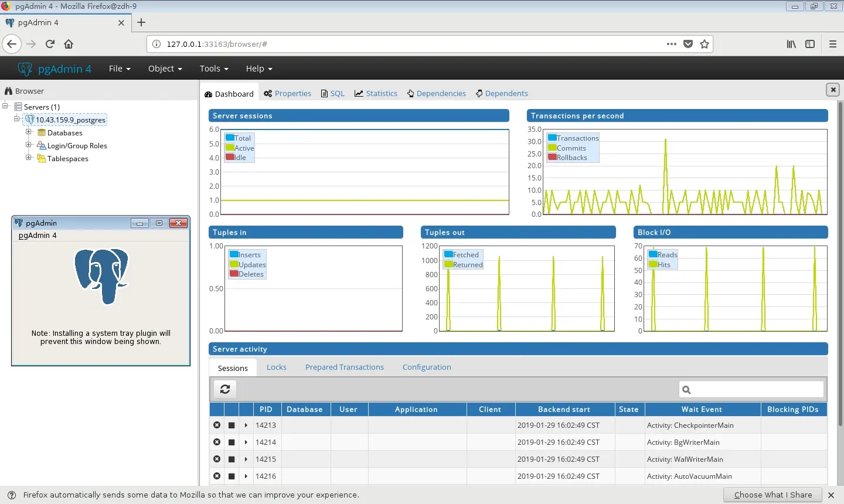
Task: Terminate session for PID 14213
Action: coord(217,425)
